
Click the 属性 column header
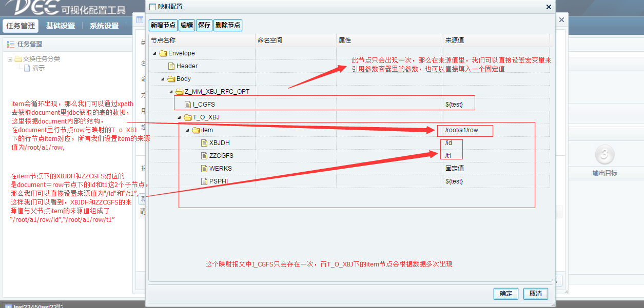pyautogui.click(x=389, y=40)
